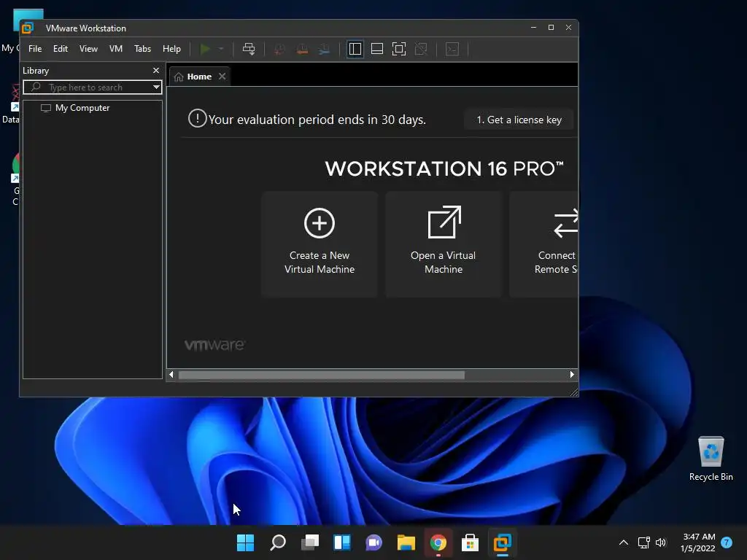Screen dimensions: 747x560
Task: Open Google Chrome from the taskbar
Action: pyautogui.click(x=438, y=542)
